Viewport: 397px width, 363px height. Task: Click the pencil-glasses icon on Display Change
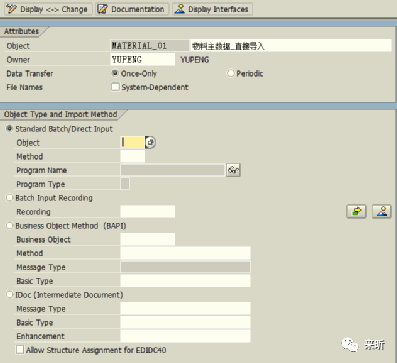click(x=12, y=9)
